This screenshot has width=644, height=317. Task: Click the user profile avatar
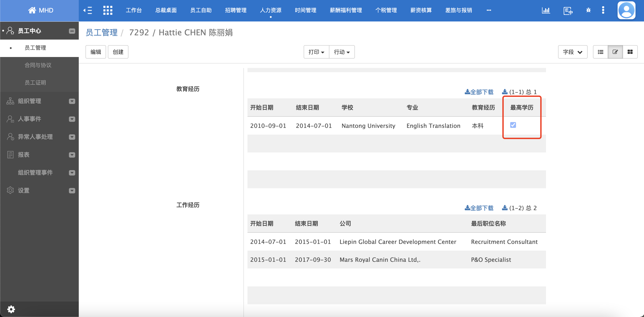626,10
